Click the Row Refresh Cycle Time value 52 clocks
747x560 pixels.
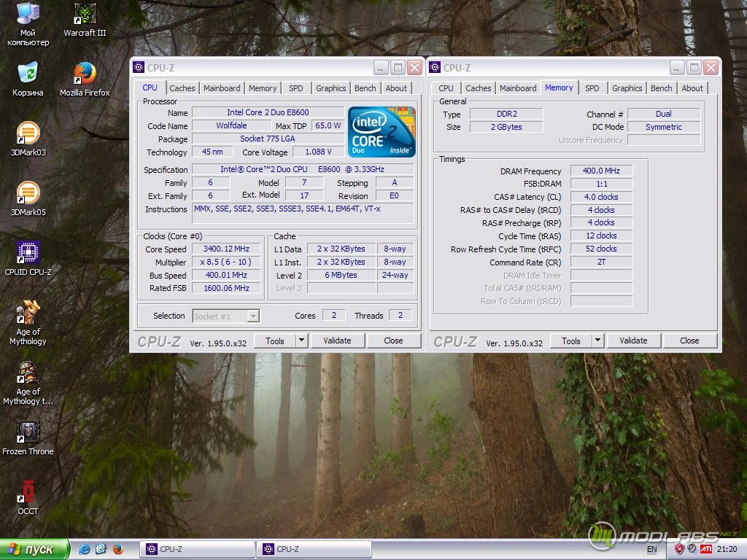601,249
